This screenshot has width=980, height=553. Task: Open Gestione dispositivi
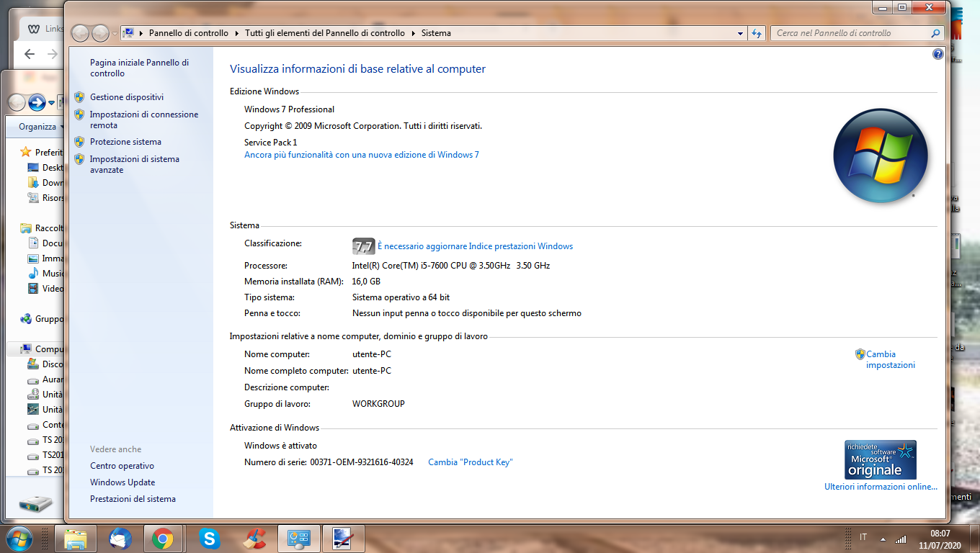point(127,97)
